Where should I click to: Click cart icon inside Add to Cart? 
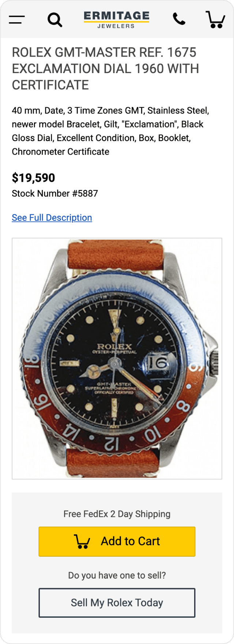[82, 541]
